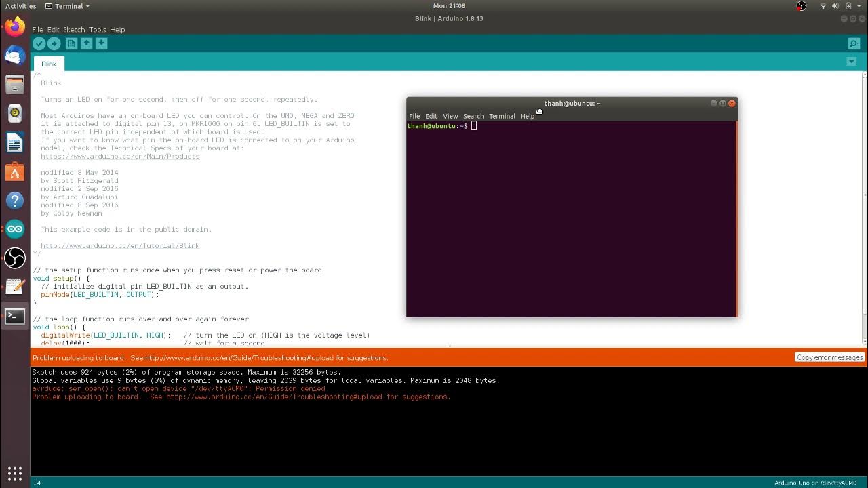Click the battery icon in top bar

848,6
